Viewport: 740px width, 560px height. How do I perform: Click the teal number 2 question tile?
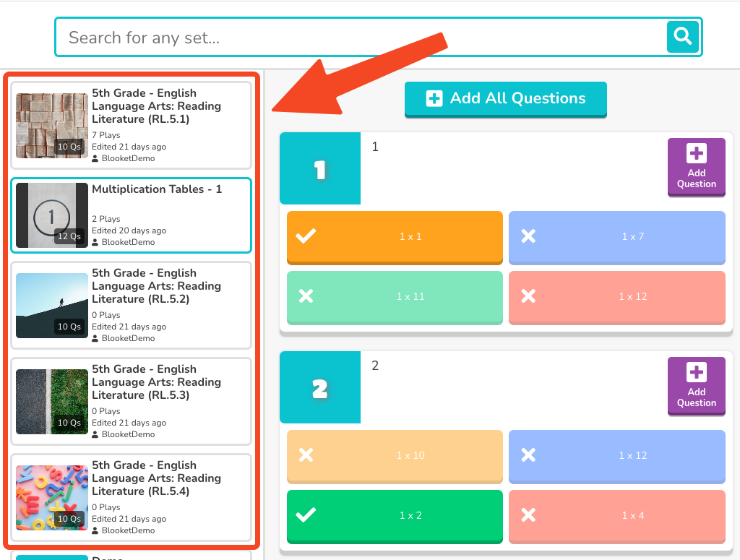click(x=320, y=387)
